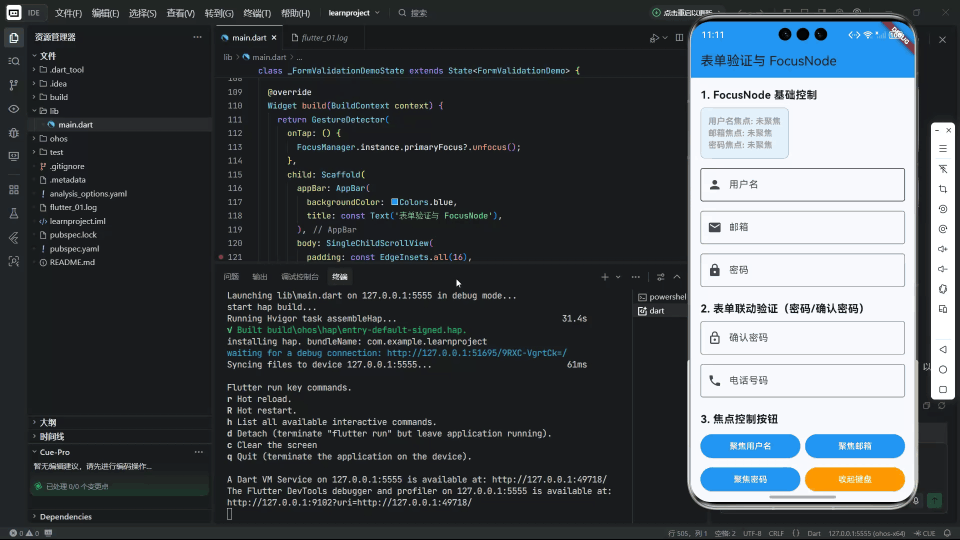Open Explorer panel more-actions ellipsis
The height and width of the screenshot is (540, 960).
tap(197, 37)
